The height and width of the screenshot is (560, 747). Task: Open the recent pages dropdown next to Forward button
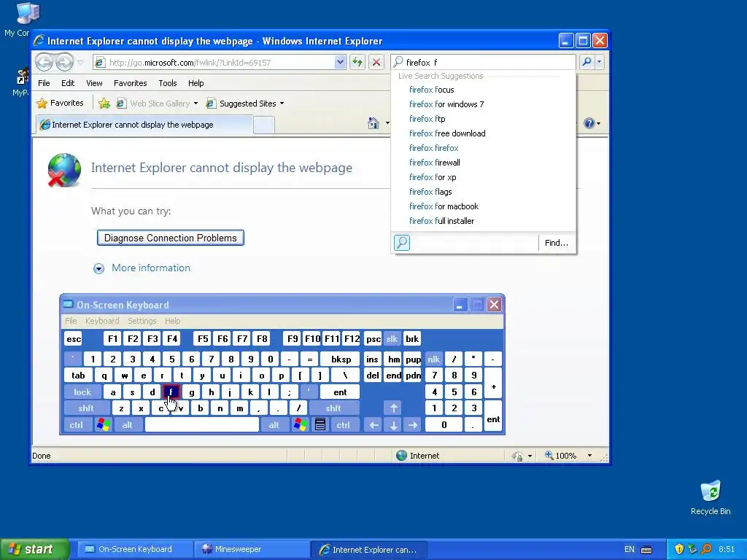pyautogui.click(x=80, y=63)
